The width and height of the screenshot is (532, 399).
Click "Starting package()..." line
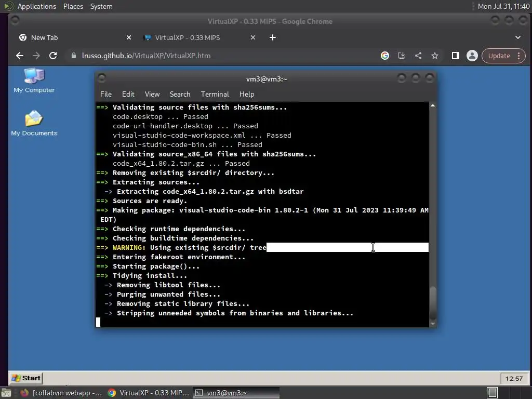(x=156, y=267)
